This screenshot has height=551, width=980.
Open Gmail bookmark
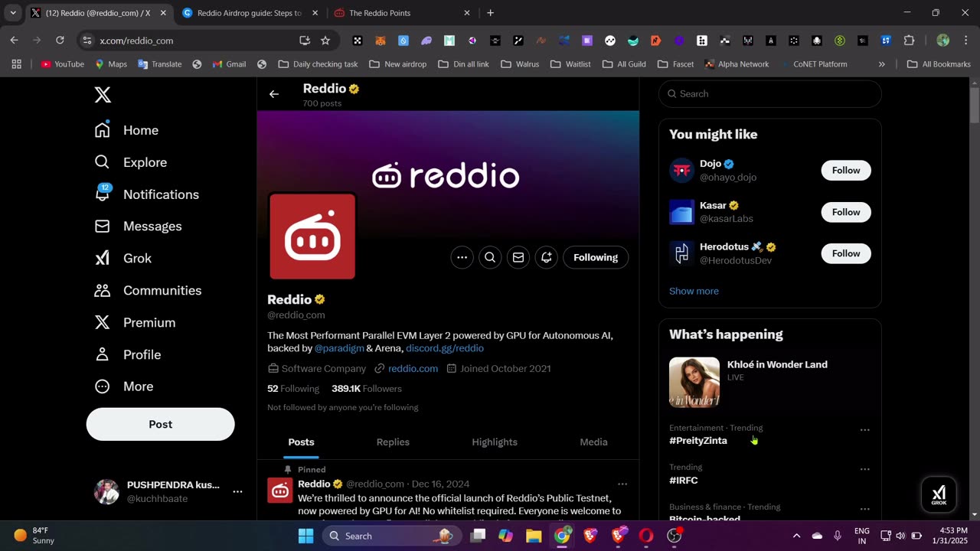[x=229, y=64]
